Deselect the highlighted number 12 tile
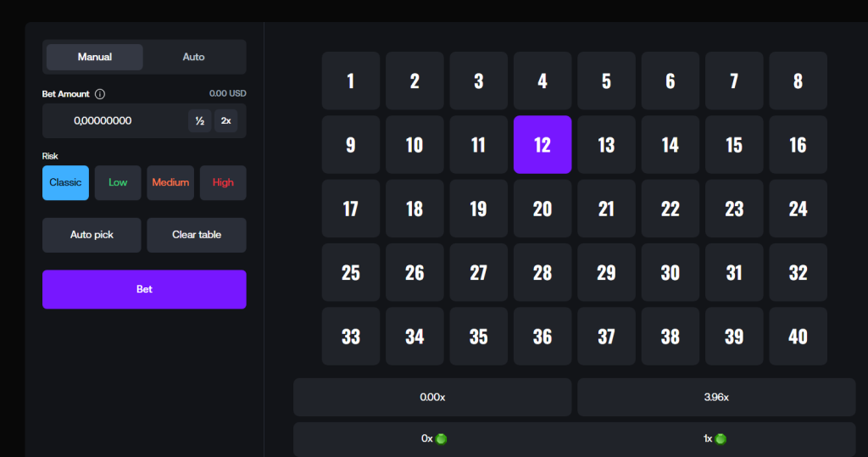 tap(542, 145)
